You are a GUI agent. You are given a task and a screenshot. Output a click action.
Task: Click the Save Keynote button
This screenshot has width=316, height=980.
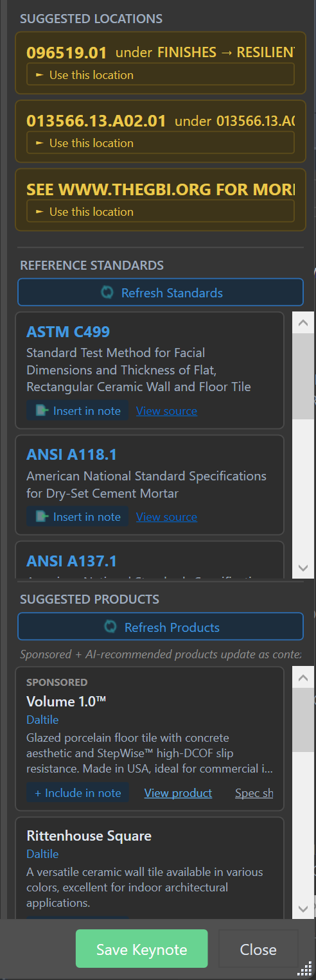142,949
